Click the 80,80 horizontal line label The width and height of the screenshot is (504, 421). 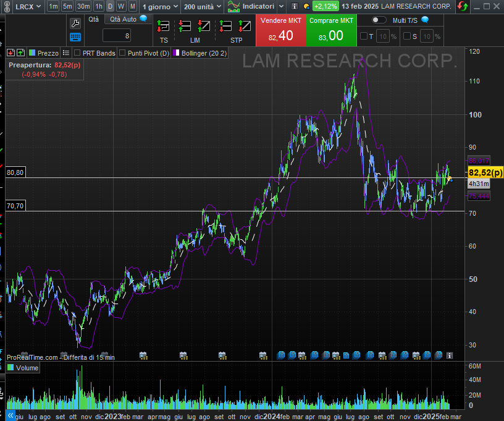click(15, 172)
